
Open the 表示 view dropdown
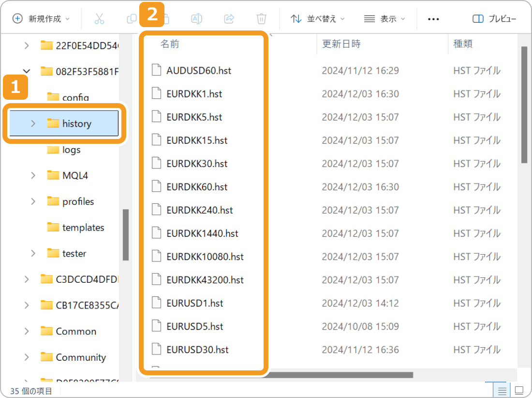(x=384, y=19)
